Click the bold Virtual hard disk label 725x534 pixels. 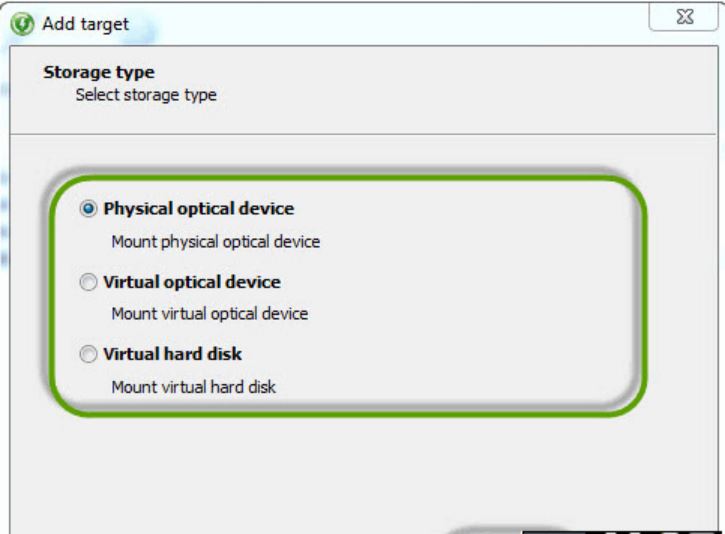coord(172,354)
